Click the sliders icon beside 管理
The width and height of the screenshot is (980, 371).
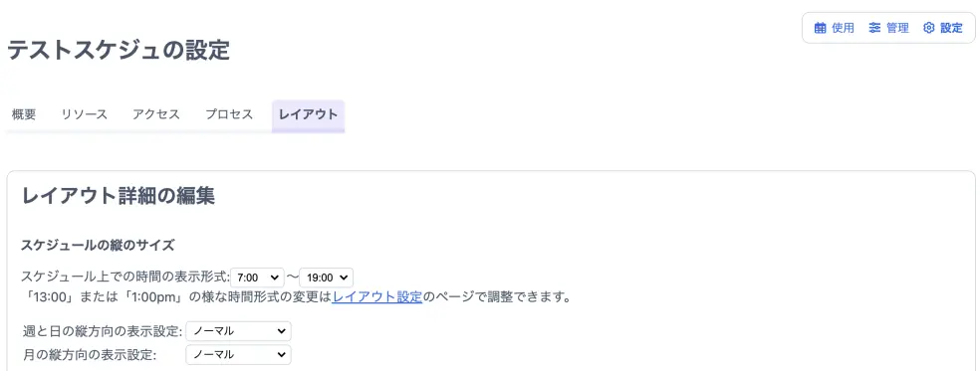click(874, 28)
